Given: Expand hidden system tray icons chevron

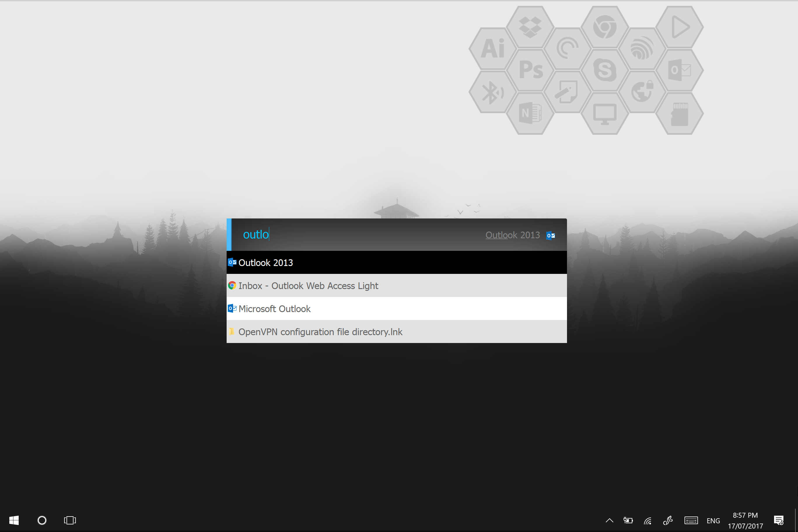Looking at the screenshot, I should pos(609,520).
